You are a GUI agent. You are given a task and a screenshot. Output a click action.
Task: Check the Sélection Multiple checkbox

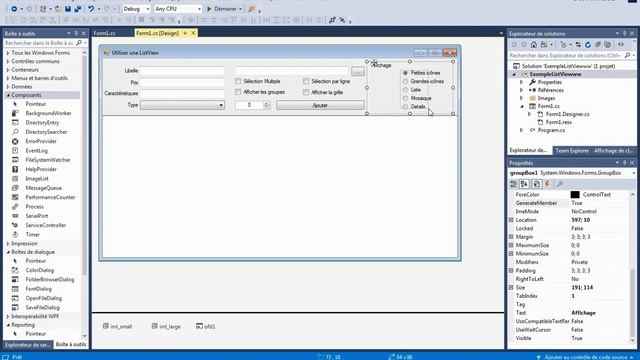pos(238,81)
